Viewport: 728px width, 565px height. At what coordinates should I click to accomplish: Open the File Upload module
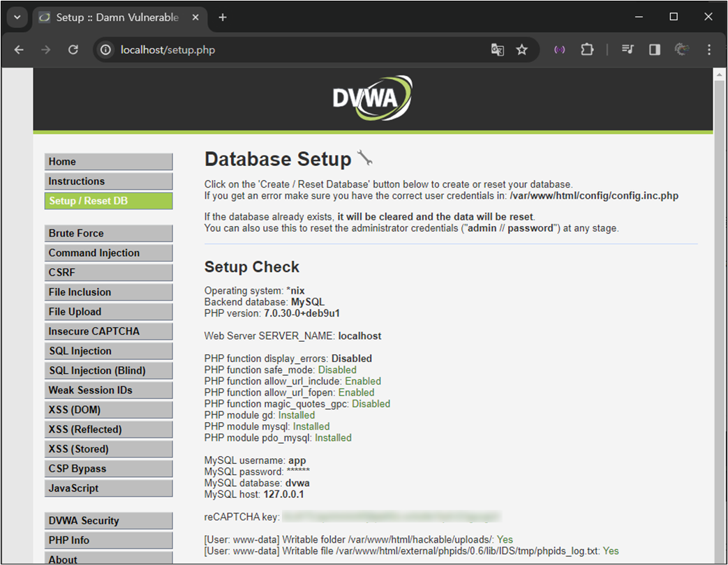point(109,312)
